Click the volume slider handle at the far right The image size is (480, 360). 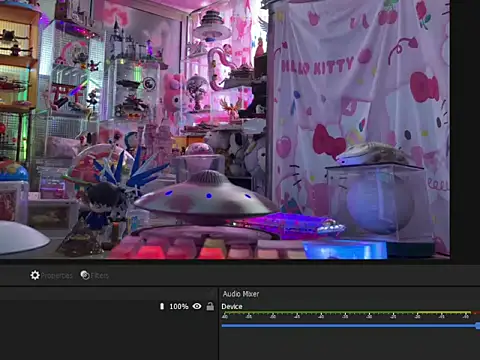click(478, 326)
